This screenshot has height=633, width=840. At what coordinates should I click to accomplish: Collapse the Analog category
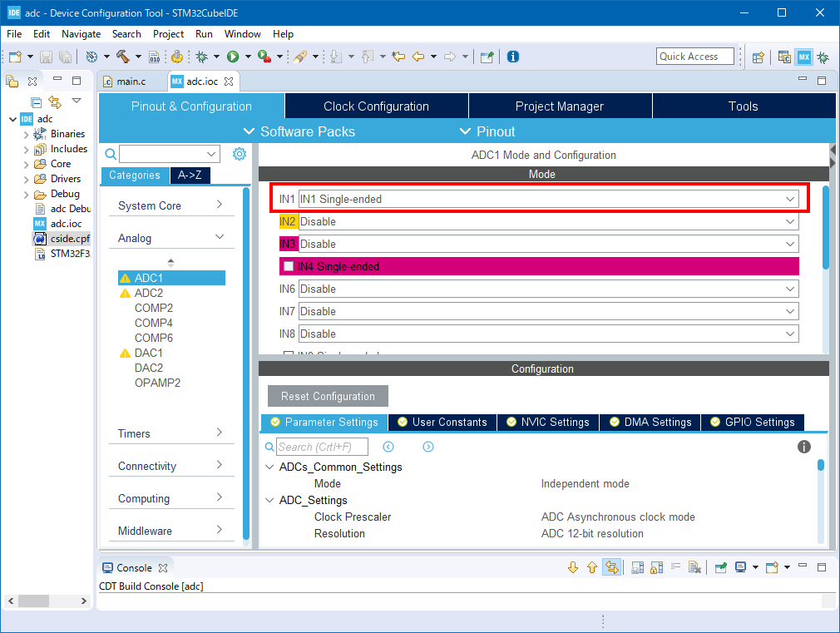tap(171, 238)
